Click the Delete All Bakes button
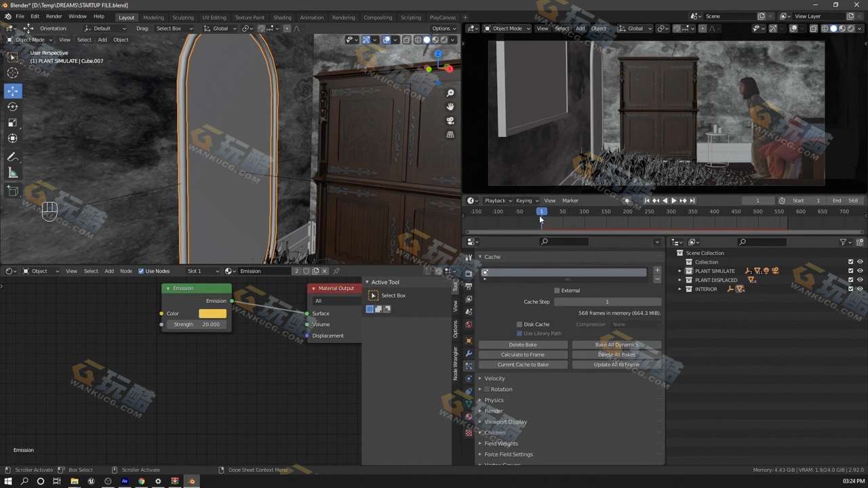This screenshot has width=868, height=488. pyautogui.click(x=616, y=354)
